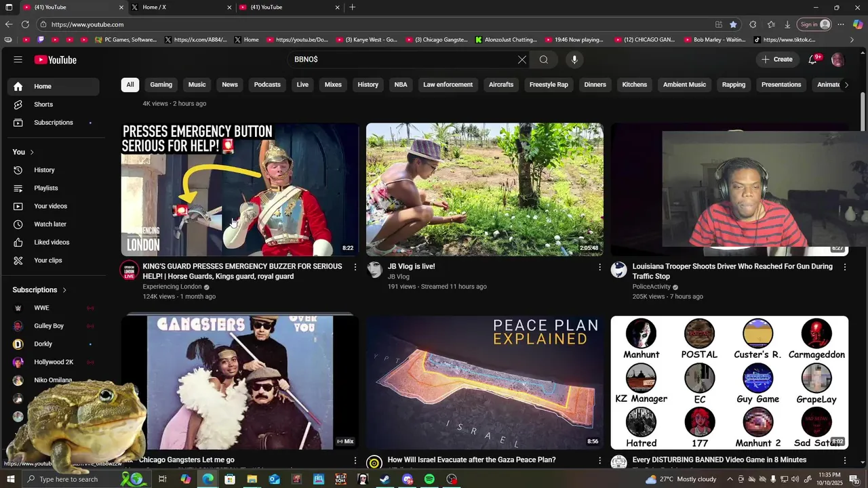Open YouTube notifications bell
Image resolution: width=868 pixels, height=488 pixels.
(812, 60)
